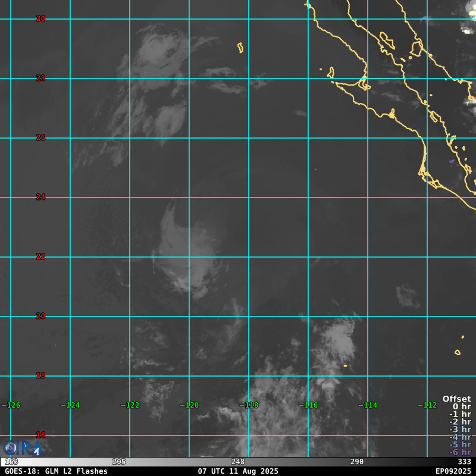Click the colorbar value 205
The width and height of the screenshot is (476, 476).
[119, 462]
